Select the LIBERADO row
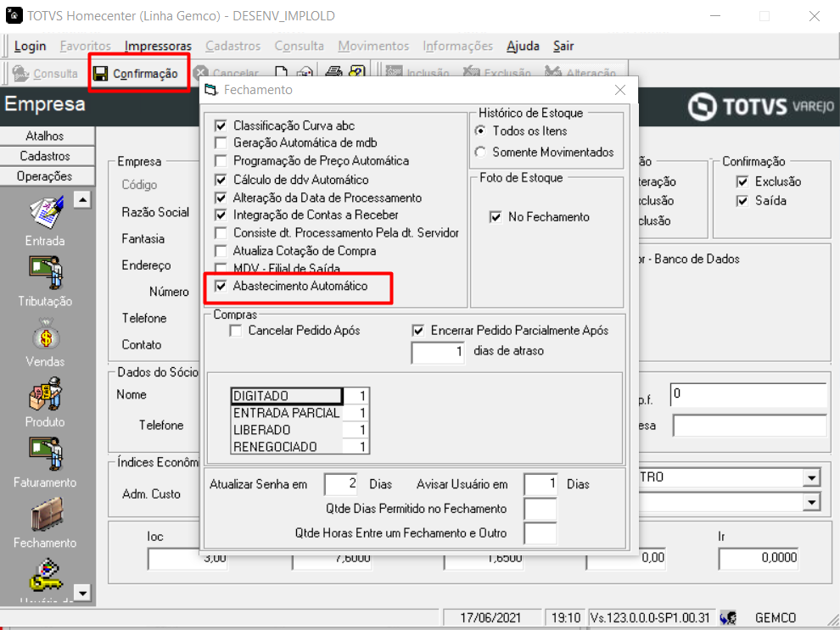Viewport: 840px width, 630px height. (x=300, y=430)
